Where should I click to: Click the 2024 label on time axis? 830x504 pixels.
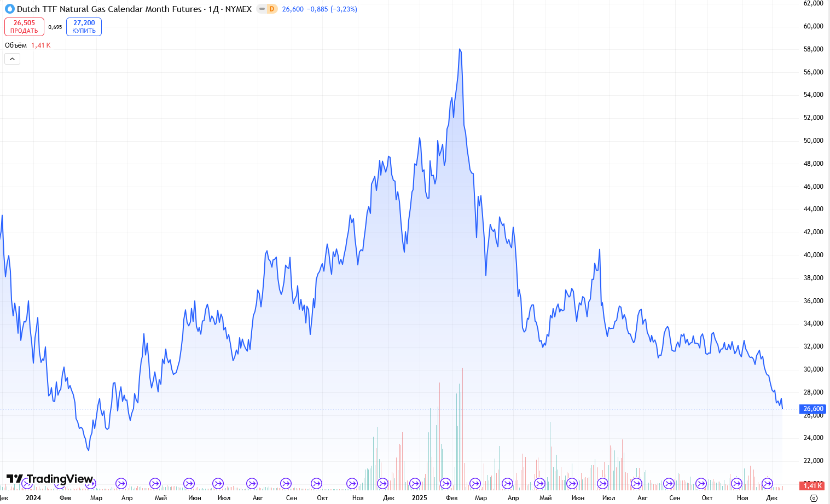pos(33,497)
